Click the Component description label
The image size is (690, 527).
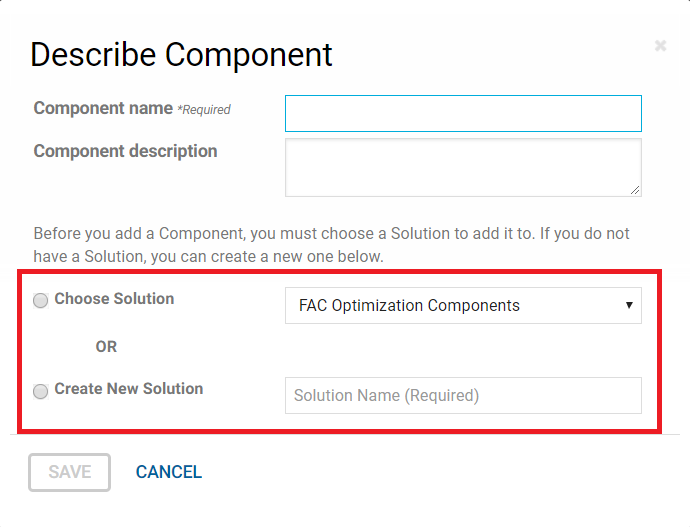[x=125, y=152]
